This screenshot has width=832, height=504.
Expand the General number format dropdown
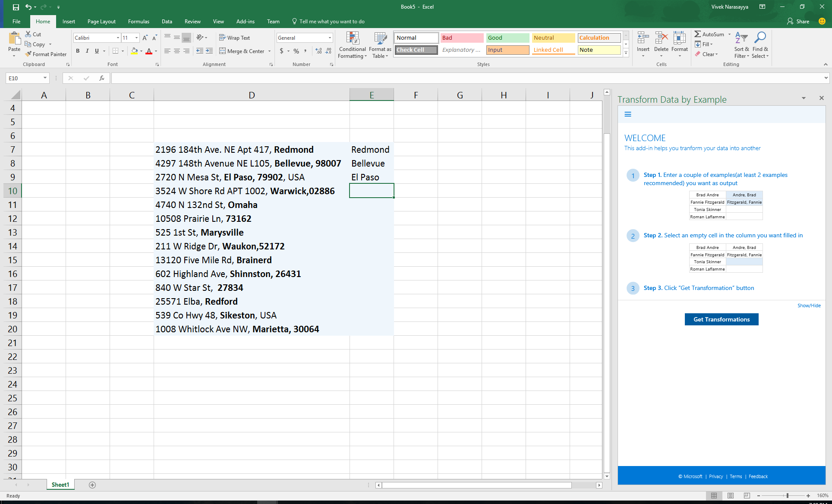tap(330, 38)
